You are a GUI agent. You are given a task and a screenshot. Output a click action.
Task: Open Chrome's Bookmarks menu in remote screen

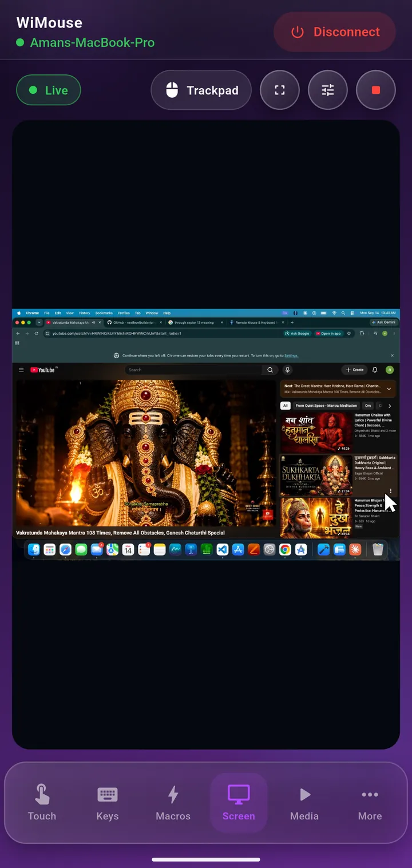coord(104,313)
